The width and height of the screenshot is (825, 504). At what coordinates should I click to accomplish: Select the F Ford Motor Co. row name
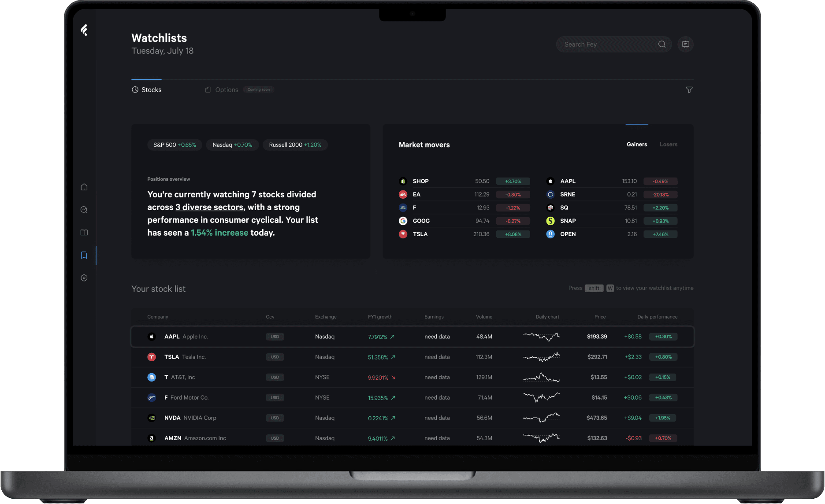[186, 397]
